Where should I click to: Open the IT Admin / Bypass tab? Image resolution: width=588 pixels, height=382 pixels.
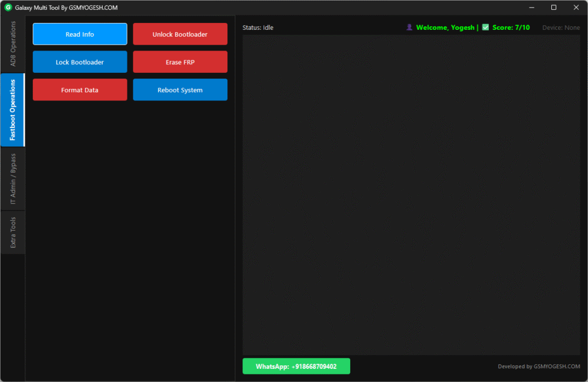13,179
